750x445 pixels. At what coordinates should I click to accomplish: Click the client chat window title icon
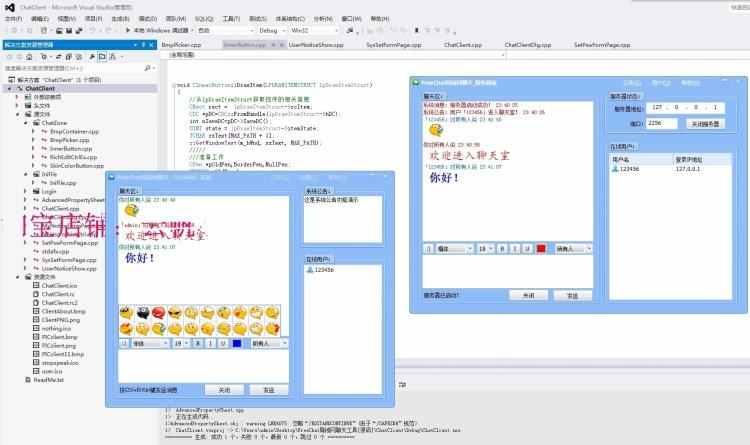[112, 177]
